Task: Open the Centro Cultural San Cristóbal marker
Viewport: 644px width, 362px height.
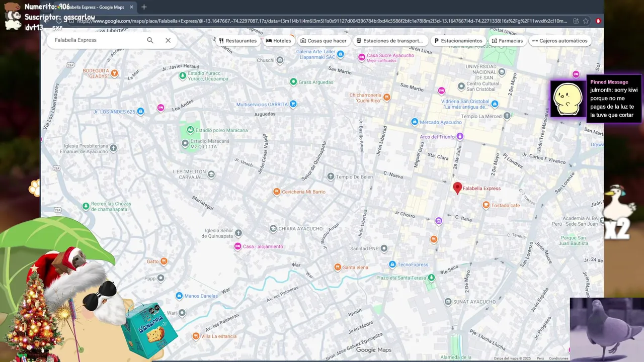Action: pyautogui.click(x=461, y=86)
